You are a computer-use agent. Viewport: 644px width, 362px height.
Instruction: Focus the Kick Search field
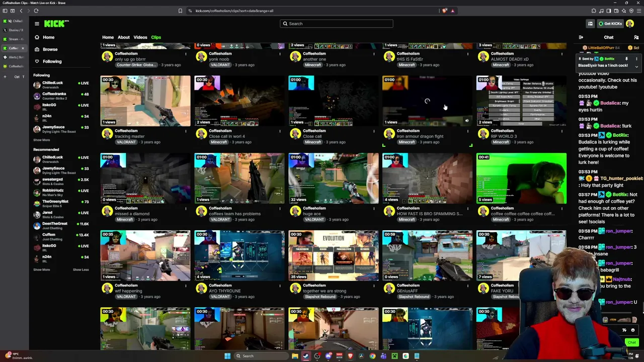coord(337,24)
